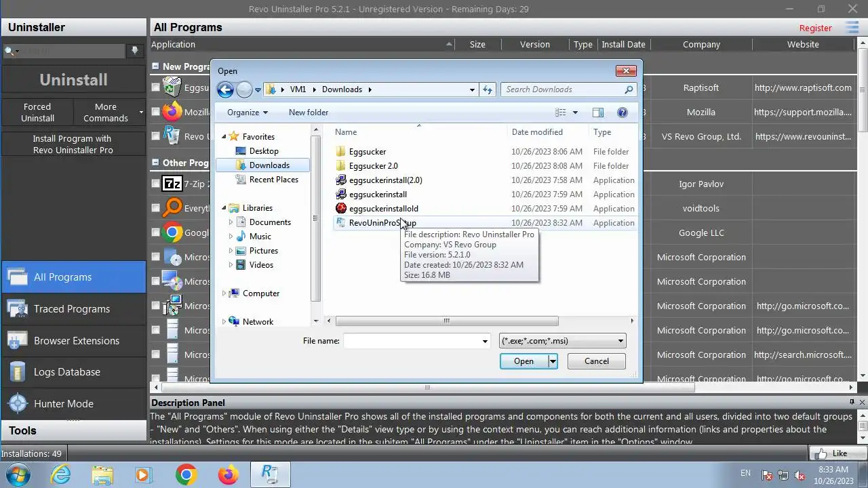The width and height of the screenshot is (868, 488).
Task: Launch Chrome from taskbar
Action: click(x=186, y=474)
